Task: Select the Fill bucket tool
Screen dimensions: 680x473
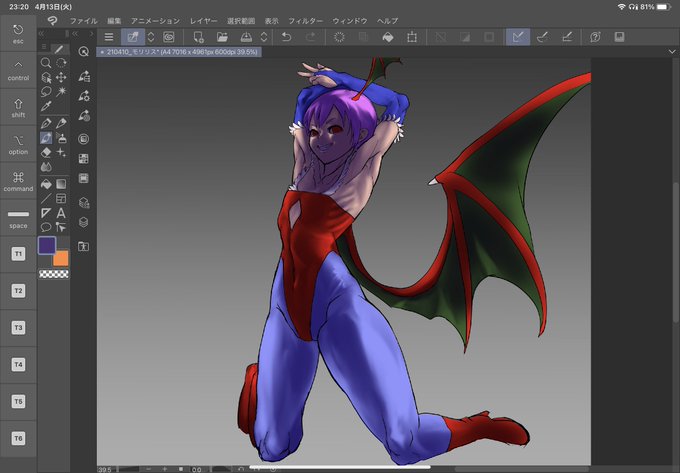Action: pos(46,184)
